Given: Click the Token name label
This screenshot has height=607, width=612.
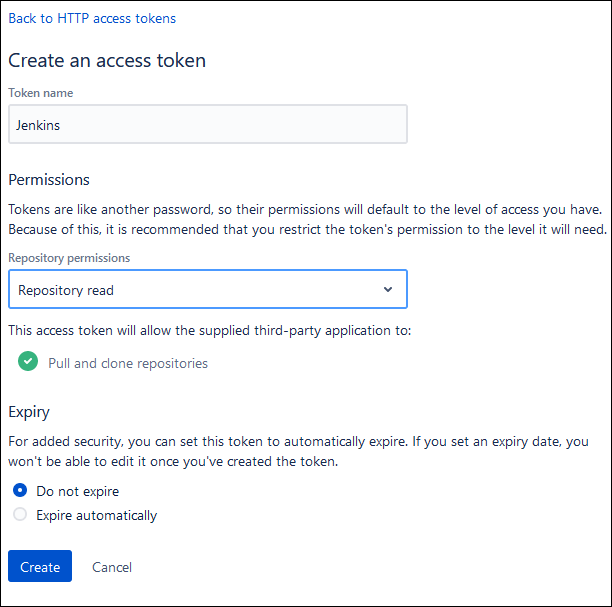Looking at the screenshot, I should (x=41, y=93).
